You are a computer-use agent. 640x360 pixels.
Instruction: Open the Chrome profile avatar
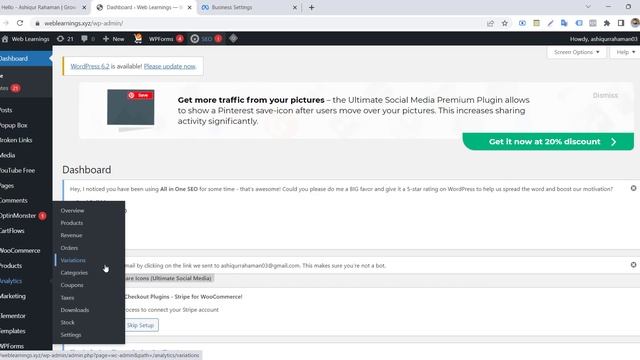635,23
